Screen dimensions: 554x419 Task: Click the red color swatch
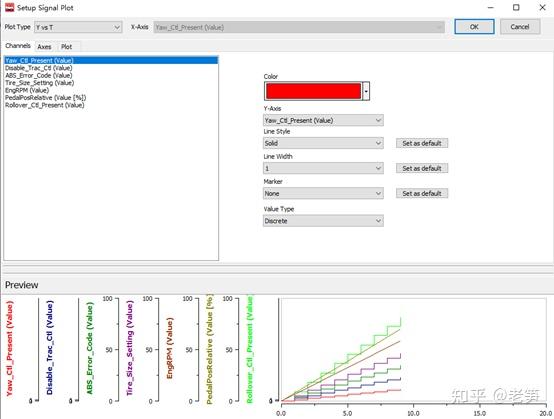[313, 91]
